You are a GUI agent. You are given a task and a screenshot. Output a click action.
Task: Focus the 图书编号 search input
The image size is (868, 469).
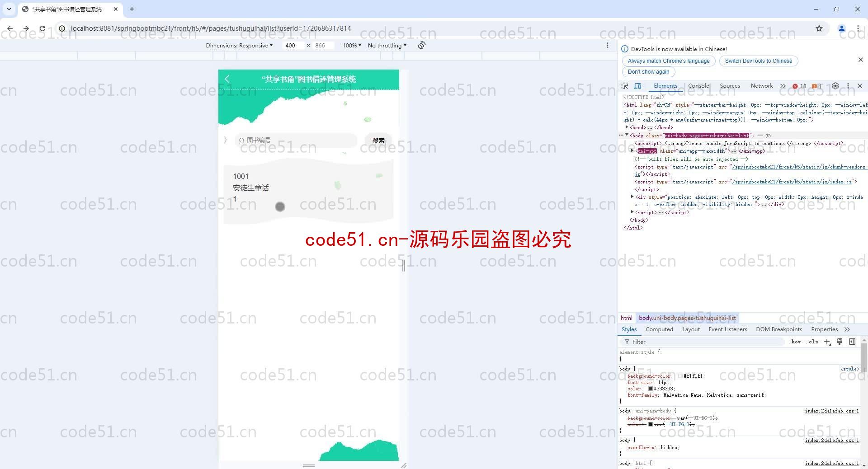click(x=296, y=141)
